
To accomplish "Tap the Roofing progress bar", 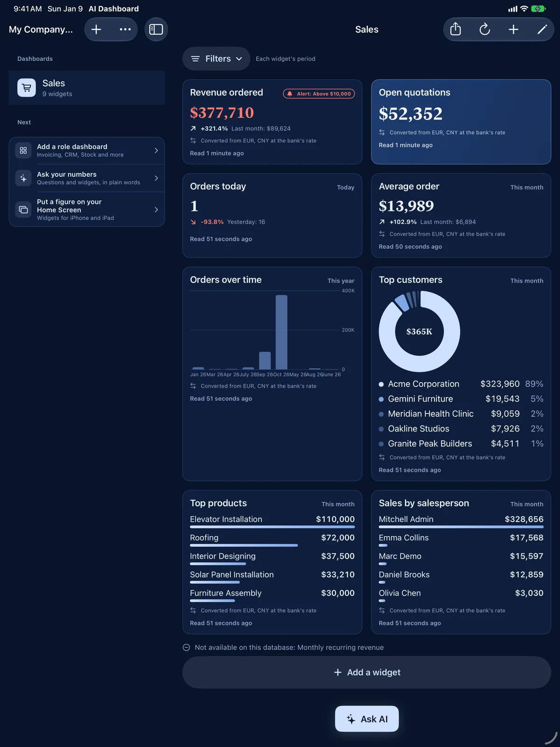I will (x=244, y=545).
